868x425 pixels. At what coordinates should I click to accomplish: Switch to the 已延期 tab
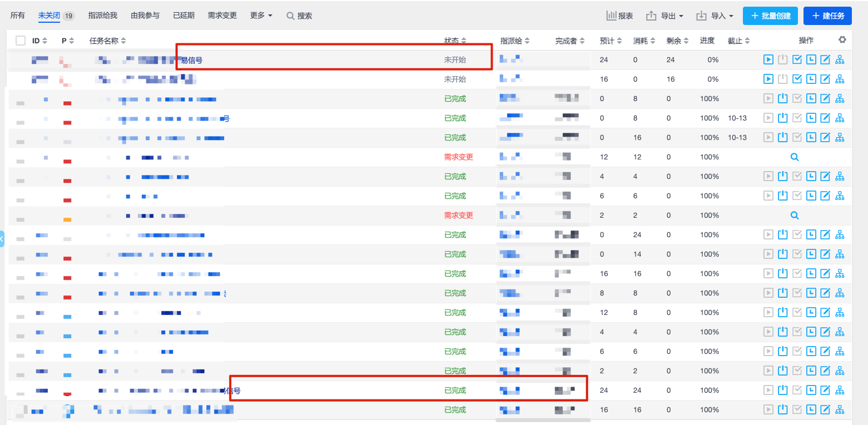(x=183, y=16)
